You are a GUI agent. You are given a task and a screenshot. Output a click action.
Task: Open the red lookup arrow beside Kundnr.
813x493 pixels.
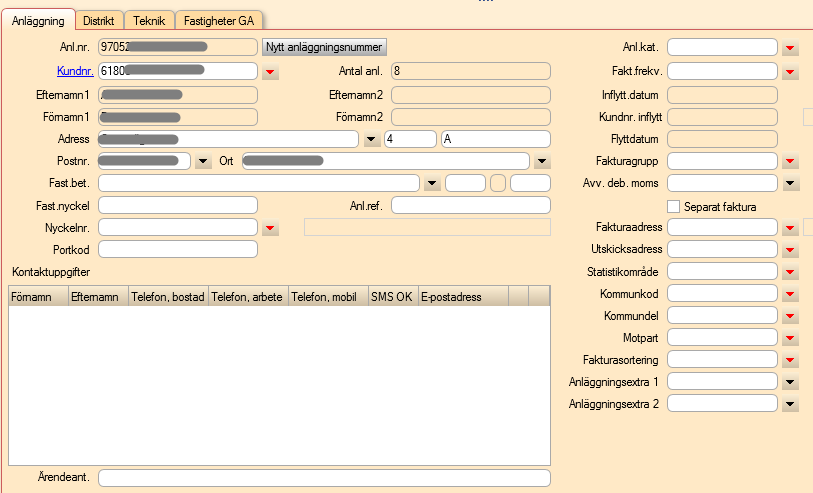[x=270, y=72]
